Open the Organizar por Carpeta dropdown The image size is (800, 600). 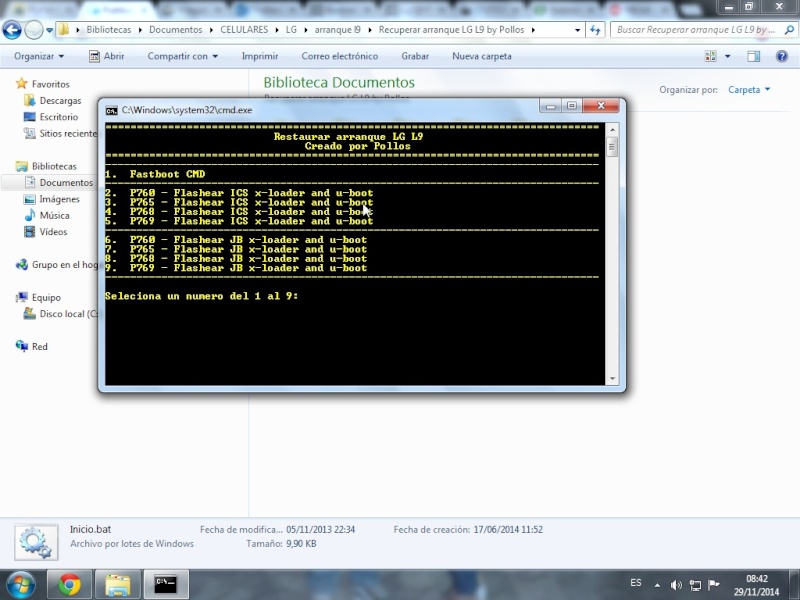pyautogui.click(x=749, y=90)
